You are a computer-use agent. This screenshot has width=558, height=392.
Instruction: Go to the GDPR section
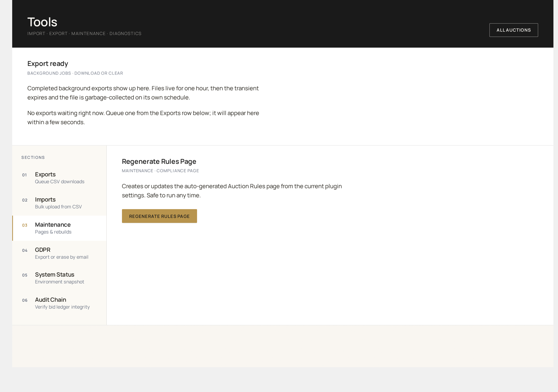point(59,253)
